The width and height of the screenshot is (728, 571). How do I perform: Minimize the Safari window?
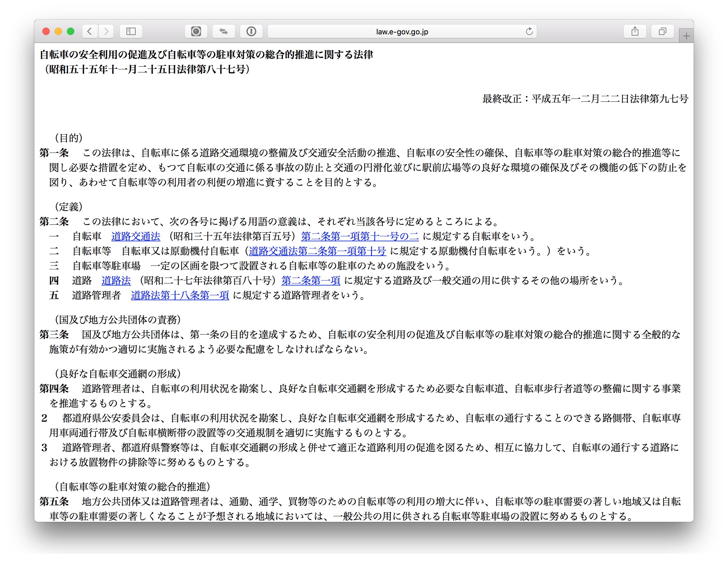[x=58, y=31]
